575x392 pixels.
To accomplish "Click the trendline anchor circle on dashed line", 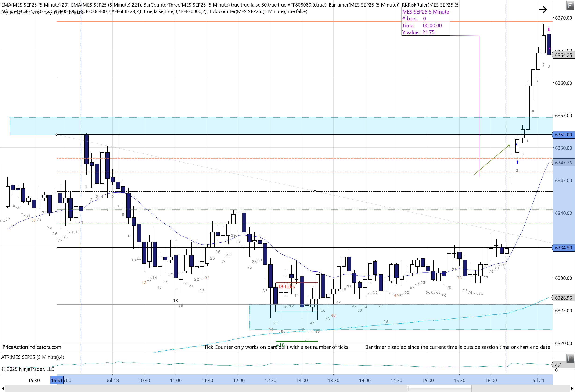I will coord(315,191).
